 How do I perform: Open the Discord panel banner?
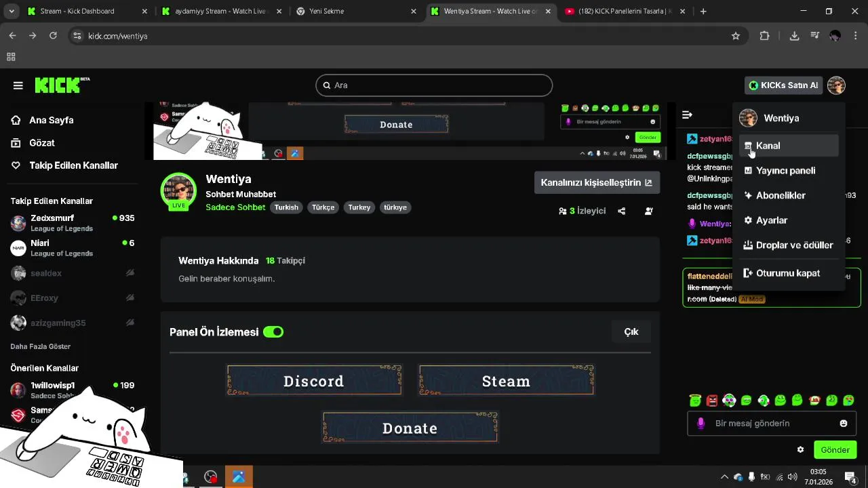click(x=314, y=381)
